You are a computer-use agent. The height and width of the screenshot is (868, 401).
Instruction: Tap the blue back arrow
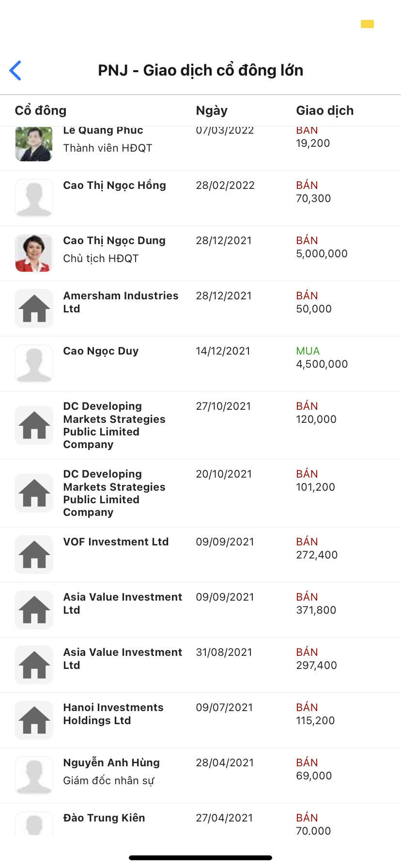tap(15, 70)
